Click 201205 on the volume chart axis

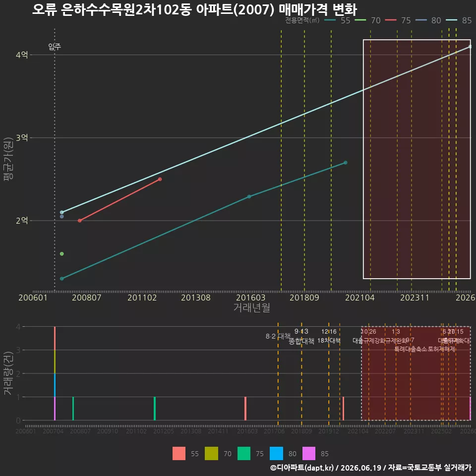coord(164,431)
